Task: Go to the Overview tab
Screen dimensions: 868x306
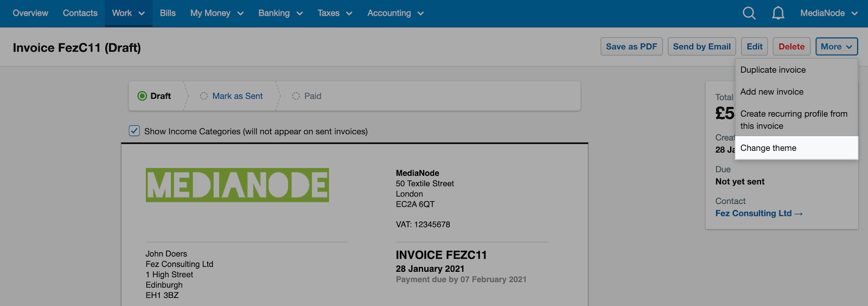Action: pyautogui.click(x=30, y=13)
